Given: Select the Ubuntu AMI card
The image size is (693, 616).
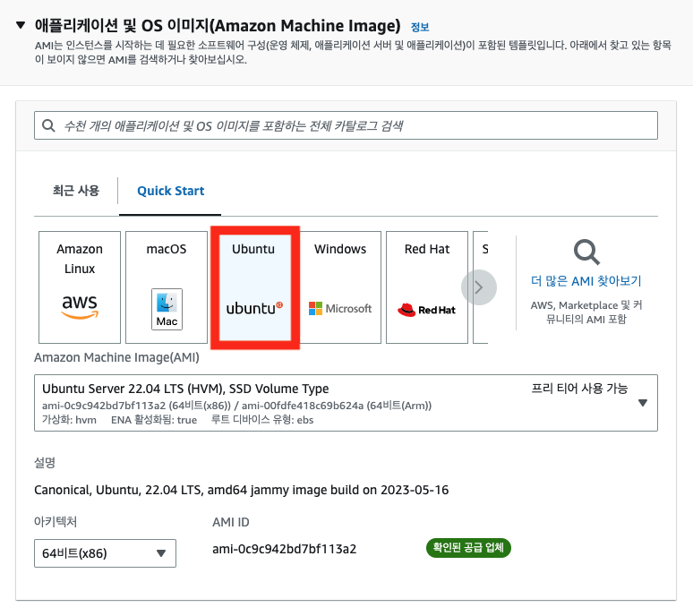Looking at the screenshot, I should pyautogui.click(x=255, y=287).
